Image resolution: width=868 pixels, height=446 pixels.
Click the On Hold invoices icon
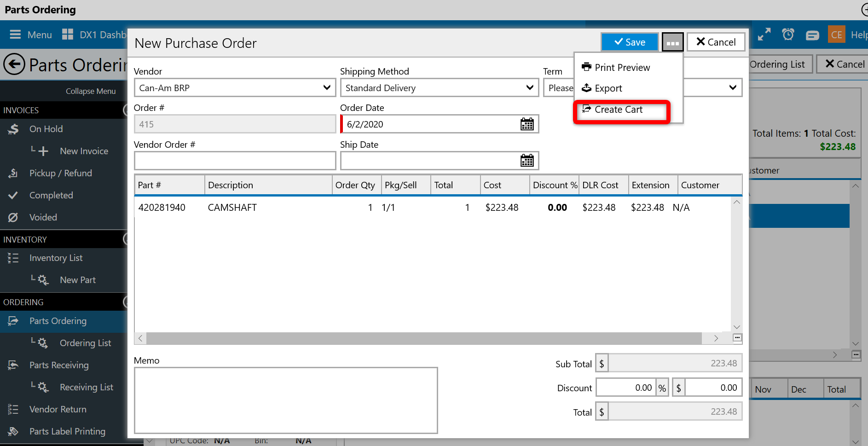click(13, 129)
